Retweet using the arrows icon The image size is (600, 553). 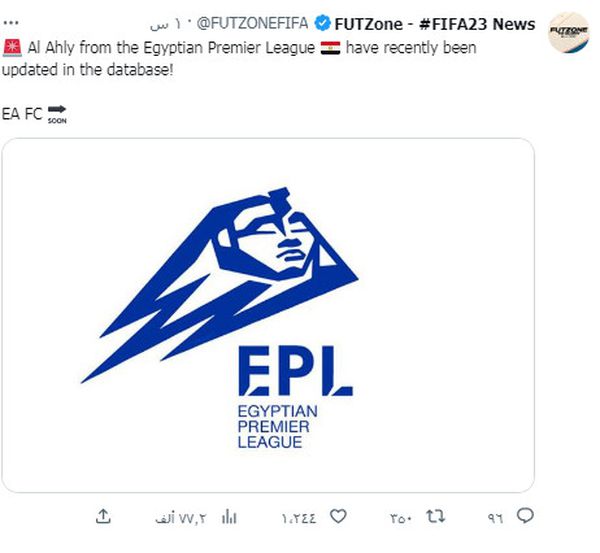[435, 517]
